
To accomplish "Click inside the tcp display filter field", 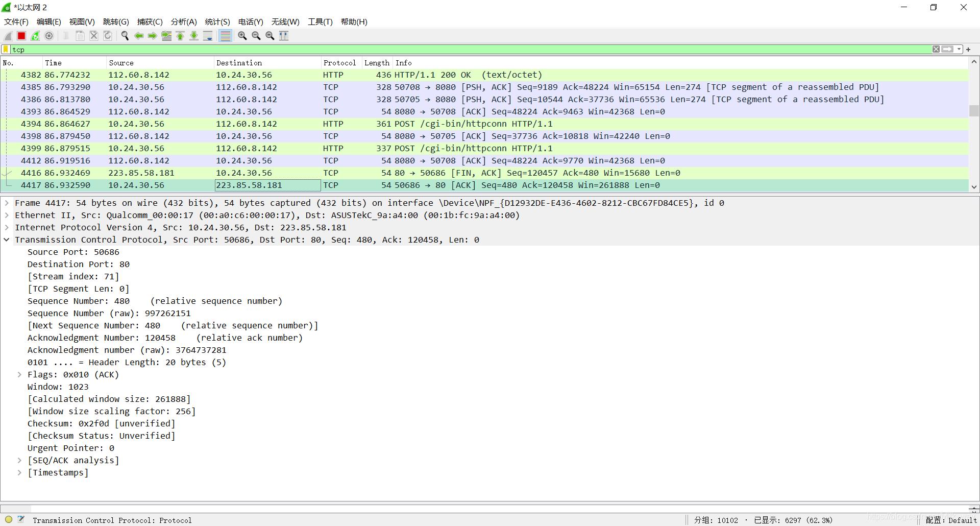I will pos(459,50).
